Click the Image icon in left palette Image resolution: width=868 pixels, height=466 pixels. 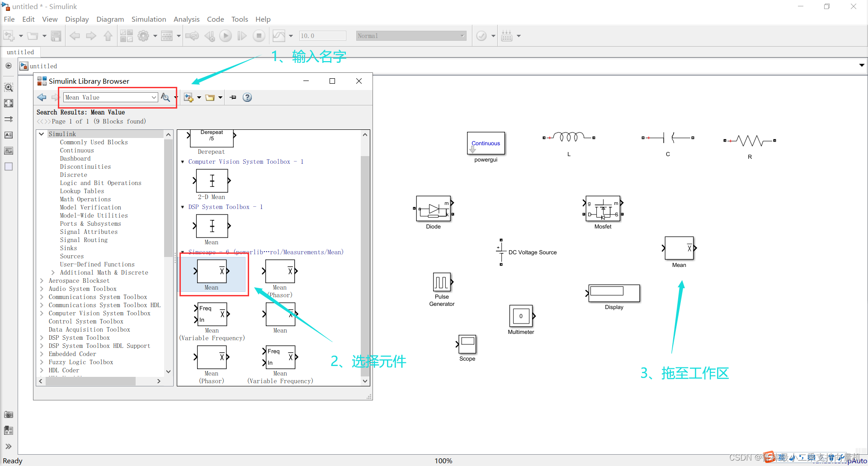9,151
